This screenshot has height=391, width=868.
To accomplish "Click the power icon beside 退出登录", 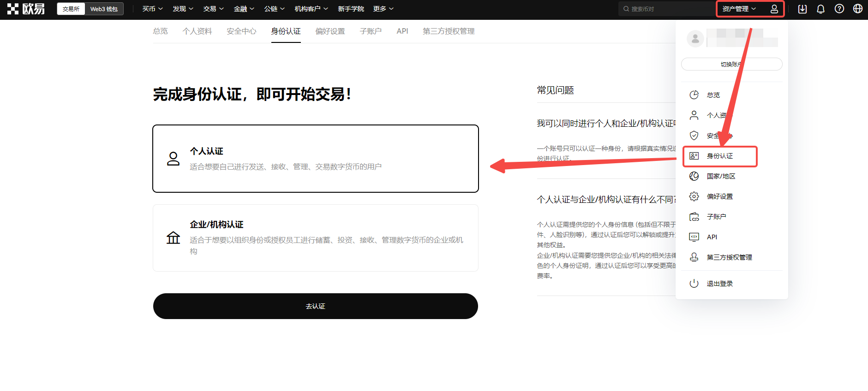I will coord(694,284).
